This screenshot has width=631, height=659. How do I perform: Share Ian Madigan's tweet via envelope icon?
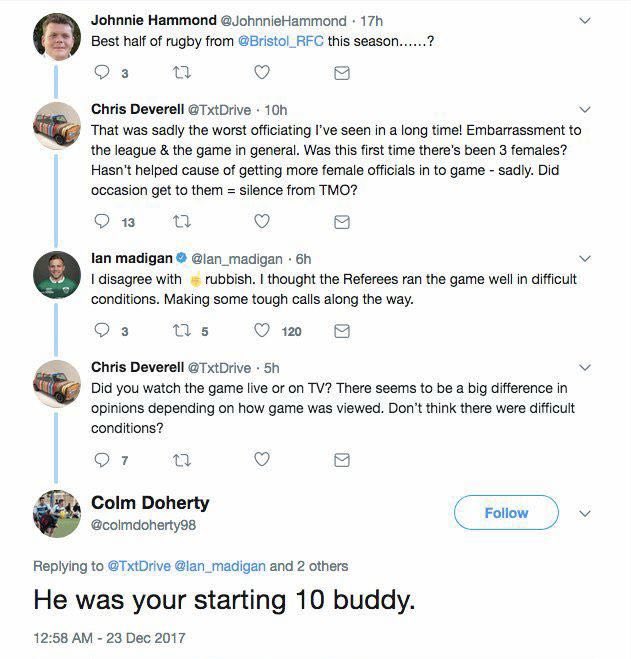point(341,331)
